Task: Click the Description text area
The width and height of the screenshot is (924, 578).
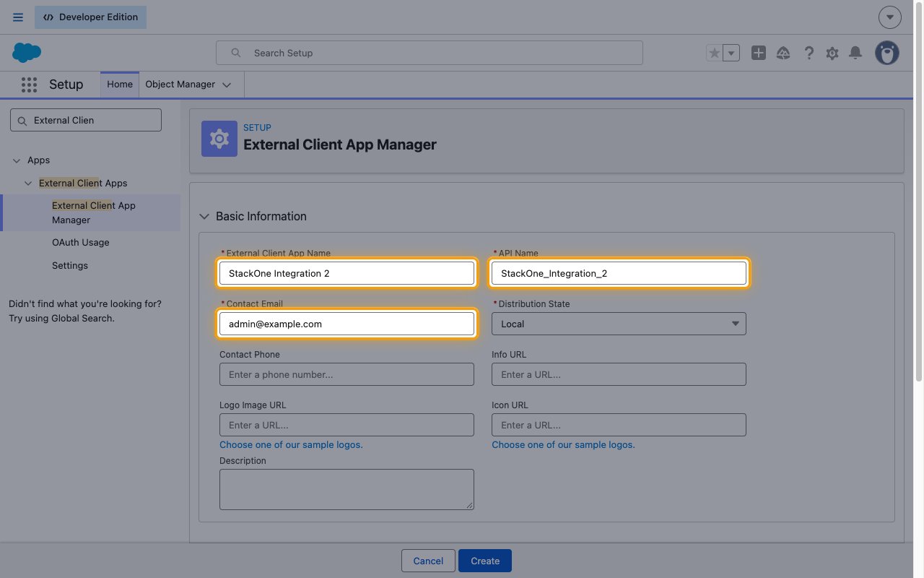Action: point(347,489)
